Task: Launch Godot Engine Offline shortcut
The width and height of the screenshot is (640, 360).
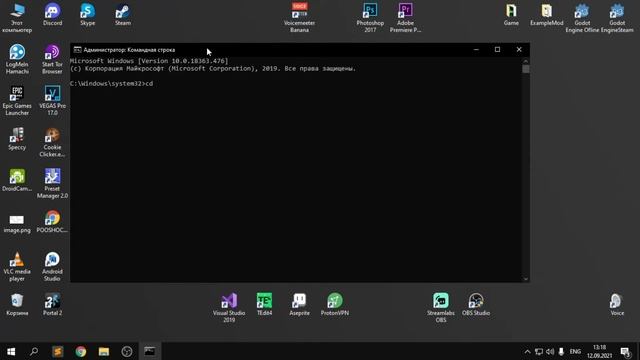Action: [x=582, y=18]
